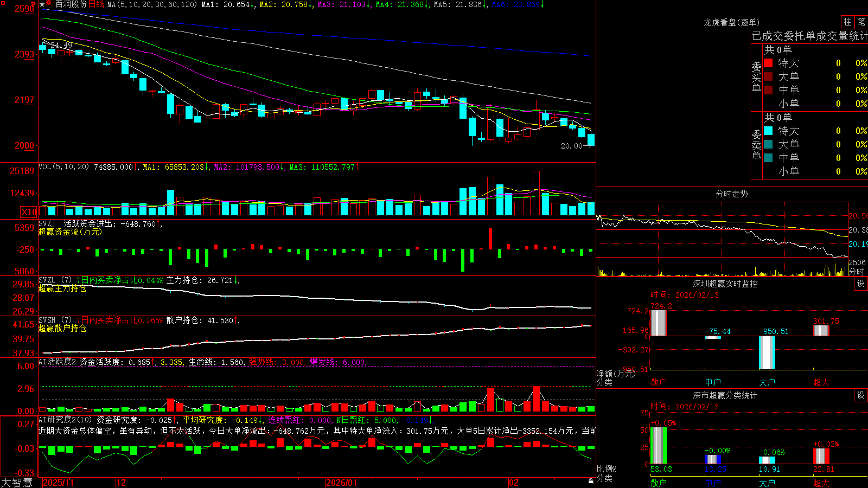
Task: Click the VOL(5,10,20) indicator label
Action: tap(64, 167)
